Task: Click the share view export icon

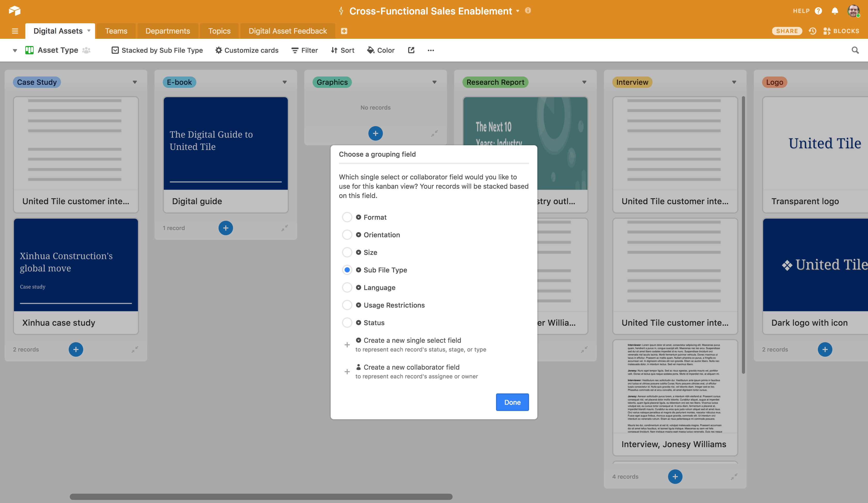Action: tap(411, 50)
